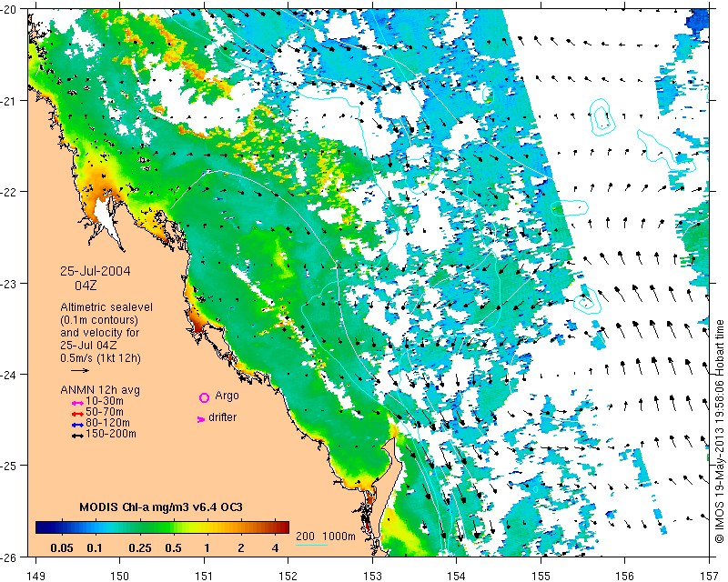
Task: Click the '200 1000m' isobath label
Action: pos(326,536)
